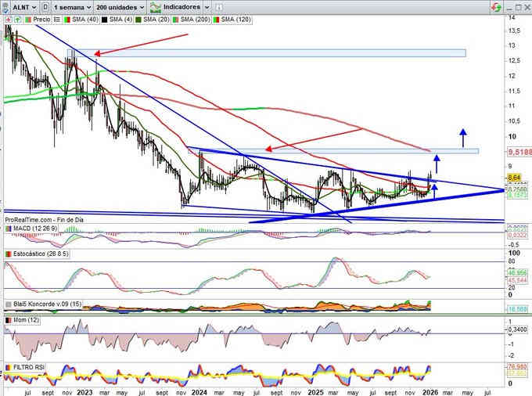Select the Estocástico (28 8 5) panel label
The width and height of the screenshot is (532, 396).
[34, 256]
